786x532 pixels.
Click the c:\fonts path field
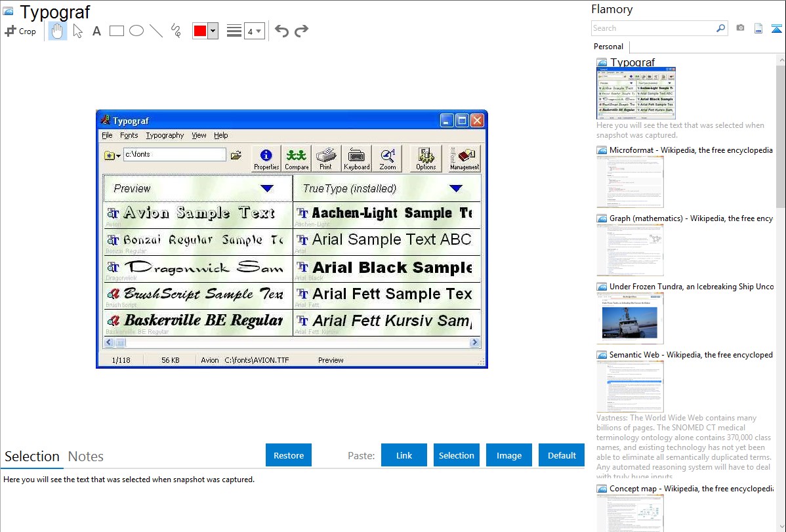[175, 154]
